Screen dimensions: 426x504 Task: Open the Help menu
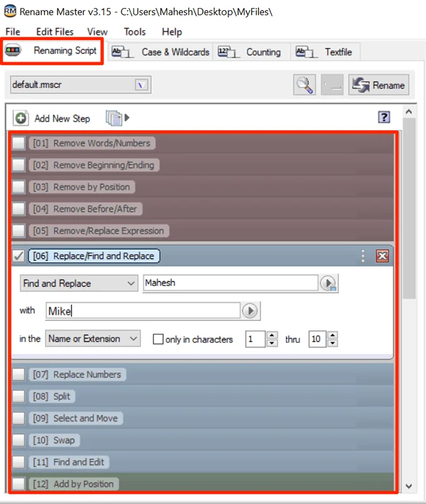point(172,32)
